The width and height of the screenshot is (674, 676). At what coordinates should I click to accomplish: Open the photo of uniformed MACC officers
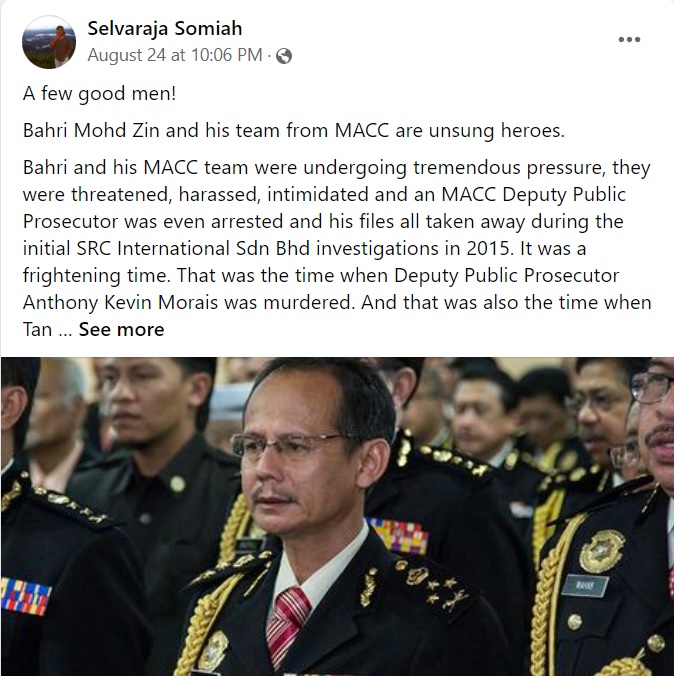pyautogui.click(x=337, y=516)
